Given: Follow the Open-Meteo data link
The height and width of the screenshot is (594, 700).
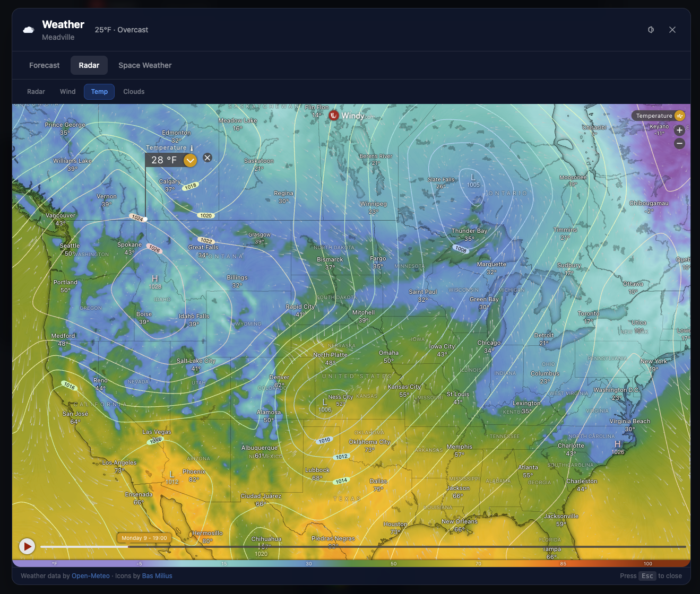Looking at the screenshot, I should tap(90, 575).
